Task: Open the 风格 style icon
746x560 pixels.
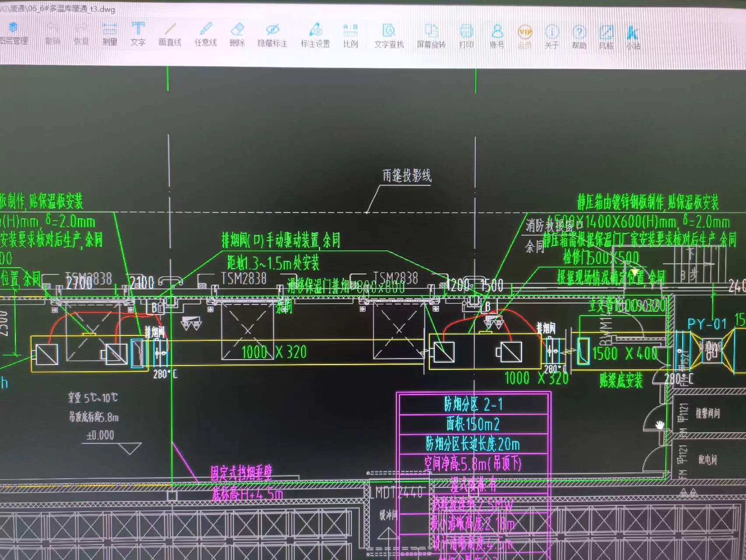Action: click(x=606, y=38)
